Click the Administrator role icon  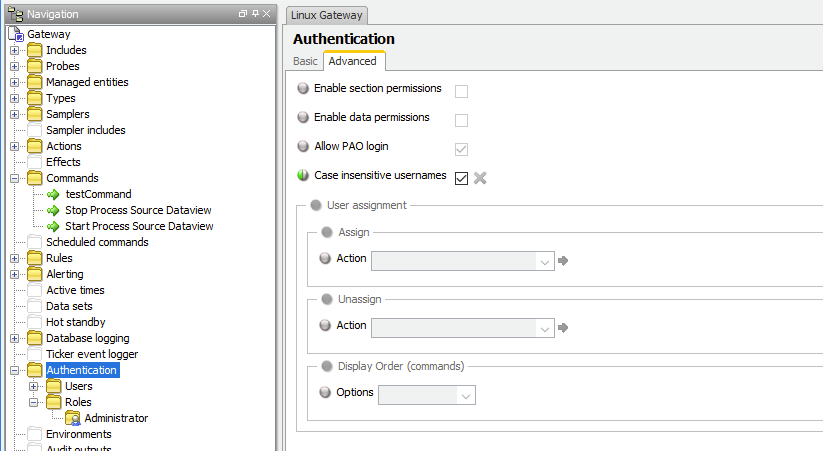coord(73,418)
